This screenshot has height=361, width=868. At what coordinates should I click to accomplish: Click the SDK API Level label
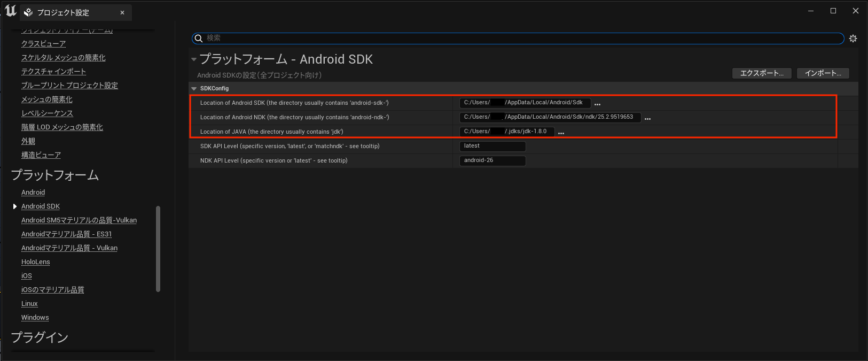click(x=290, y=146)
